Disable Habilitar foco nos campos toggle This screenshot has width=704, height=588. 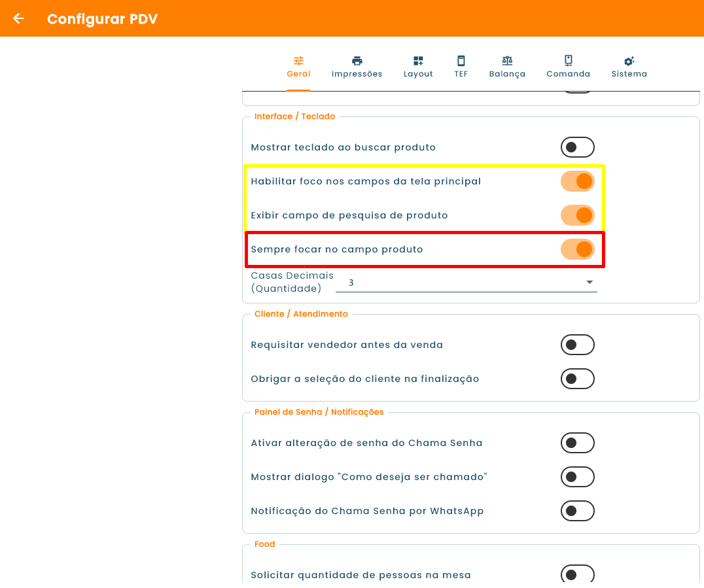pyautogui.click(x=577, y=181)
